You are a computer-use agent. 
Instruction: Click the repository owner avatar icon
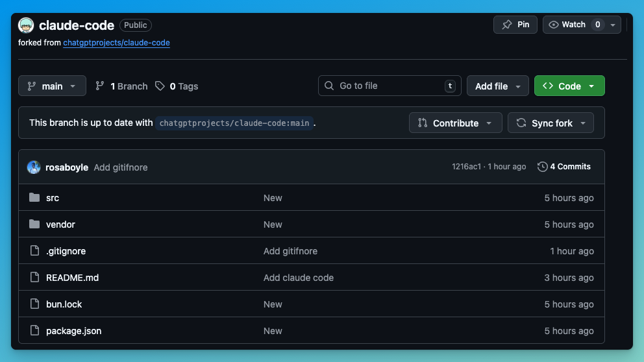click(x=26, y=25)
